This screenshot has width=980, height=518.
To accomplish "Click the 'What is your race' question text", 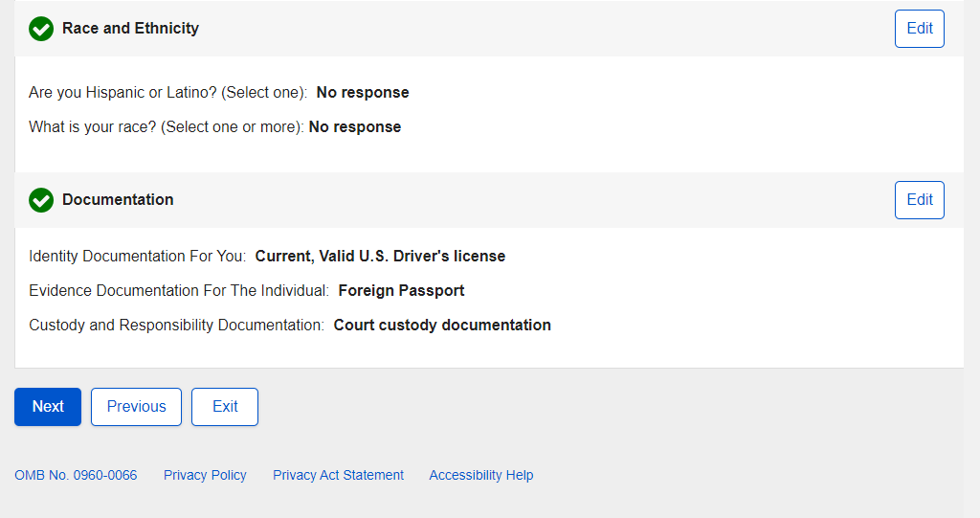I will coord(167,127).
